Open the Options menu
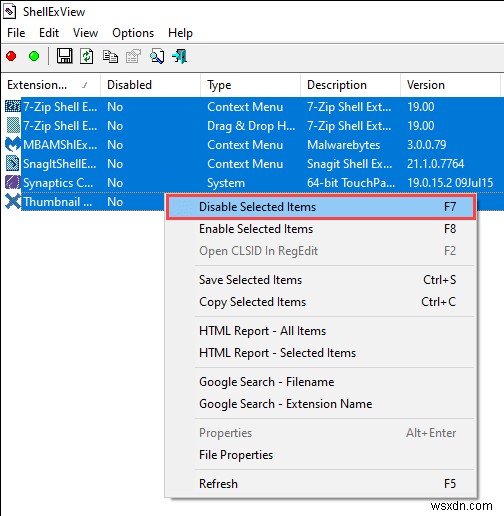 point(133,33)
